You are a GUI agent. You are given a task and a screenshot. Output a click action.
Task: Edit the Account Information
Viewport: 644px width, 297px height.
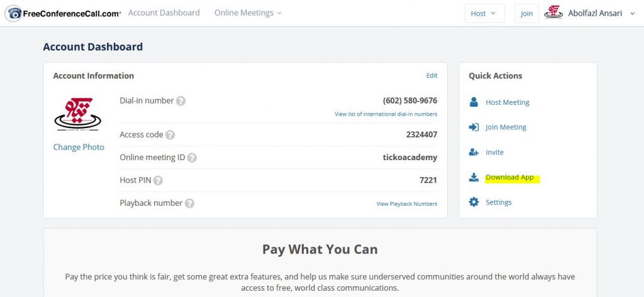click(431, 75)
